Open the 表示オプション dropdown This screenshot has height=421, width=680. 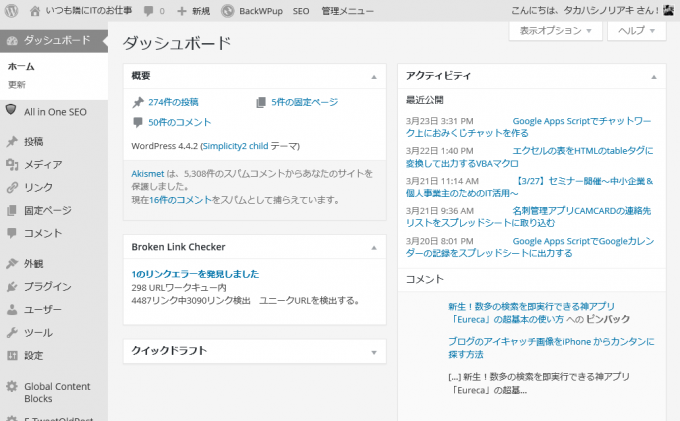556,30
